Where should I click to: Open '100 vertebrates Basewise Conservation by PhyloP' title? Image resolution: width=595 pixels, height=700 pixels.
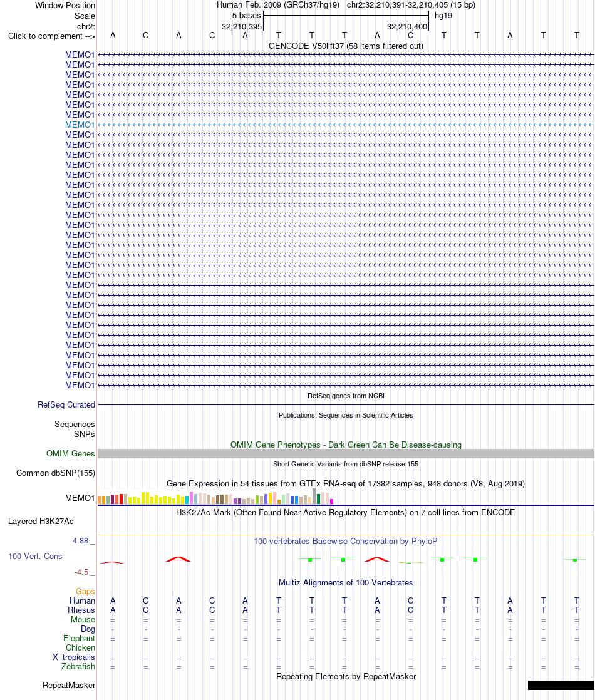coord(346,542)
